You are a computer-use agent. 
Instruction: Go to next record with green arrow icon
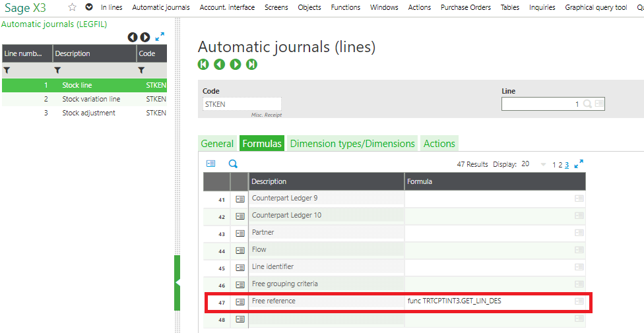pyautogui.click(x=236, y=65)
